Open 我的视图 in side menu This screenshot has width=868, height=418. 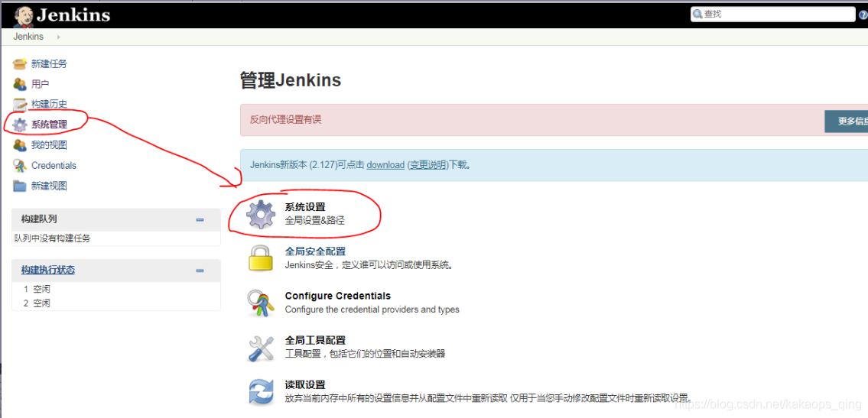point(49,145)
